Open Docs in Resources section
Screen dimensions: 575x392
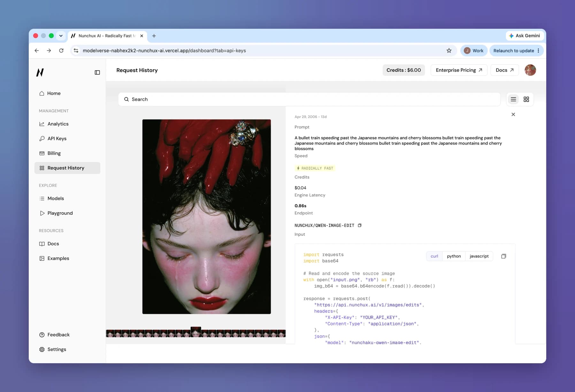[x=67, y=244]
